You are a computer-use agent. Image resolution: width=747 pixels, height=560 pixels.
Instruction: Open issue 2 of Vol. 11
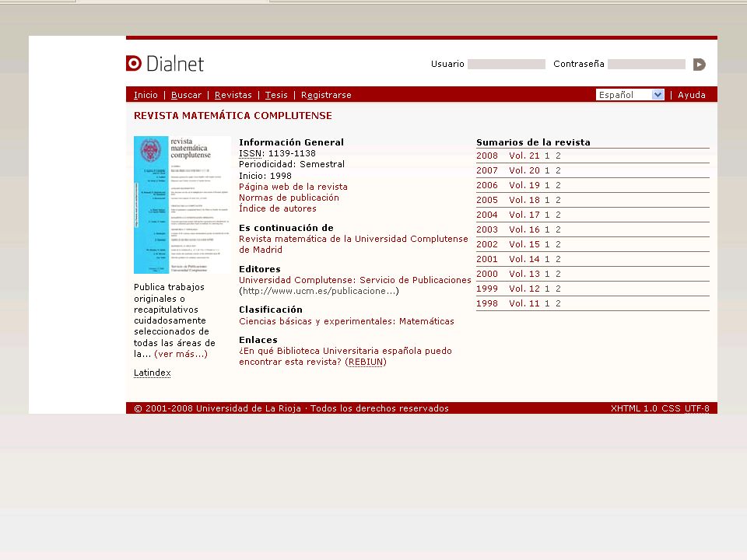pos(559,303)
